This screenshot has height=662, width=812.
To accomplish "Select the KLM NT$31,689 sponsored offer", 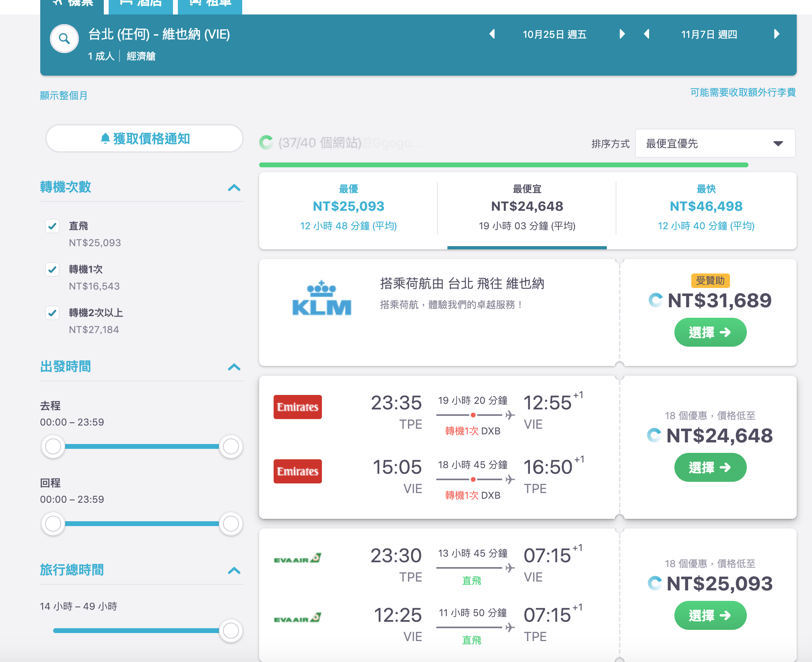I will click(710, 333).
